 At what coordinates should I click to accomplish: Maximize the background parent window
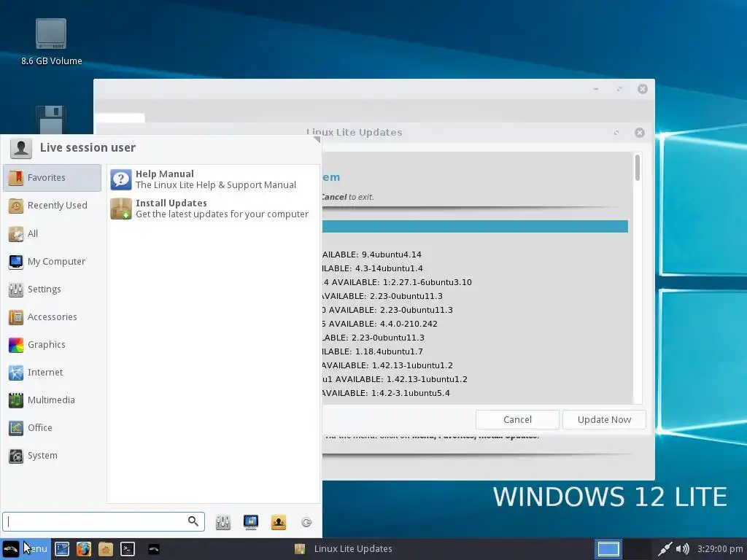[x=619, y=89]
